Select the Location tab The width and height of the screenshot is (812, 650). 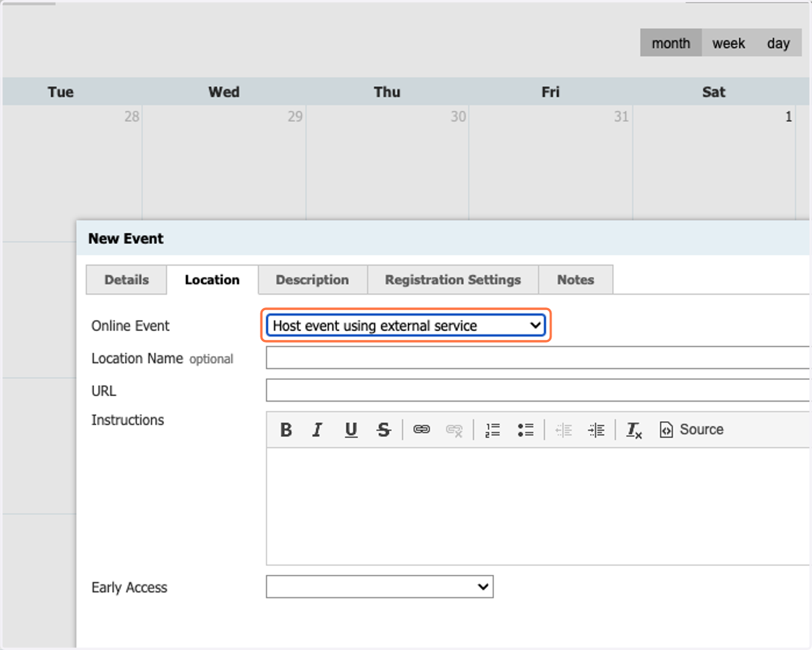[212, 280]
